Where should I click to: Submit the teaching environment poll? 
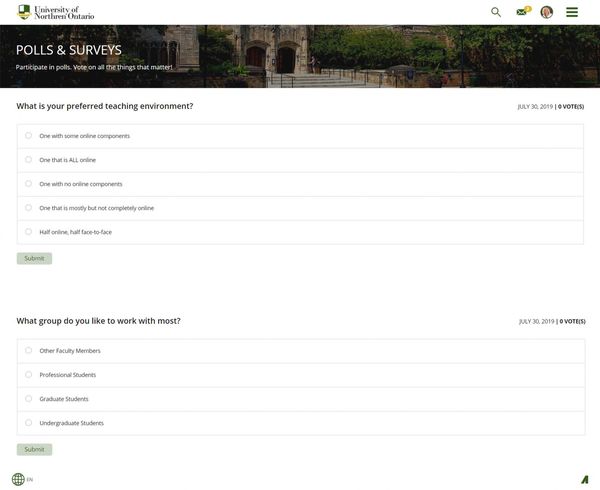coord(34,259)
